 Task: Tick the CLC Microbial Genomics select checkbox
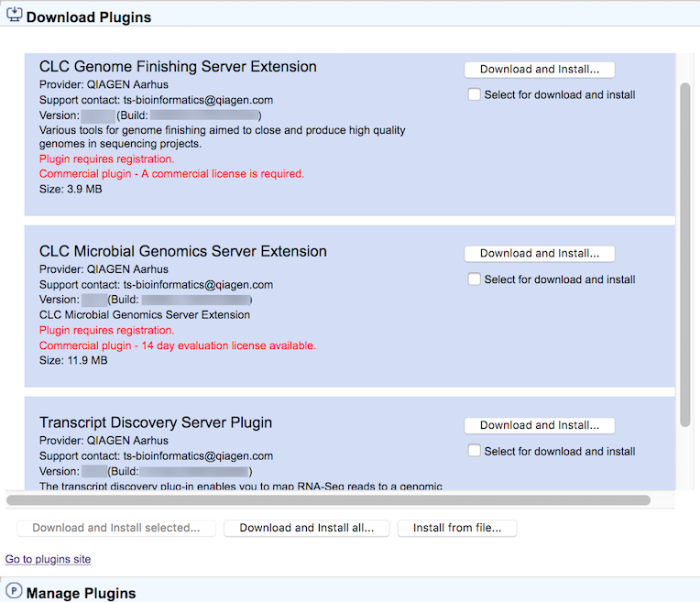pyautogui.click(x=475, y=279)
